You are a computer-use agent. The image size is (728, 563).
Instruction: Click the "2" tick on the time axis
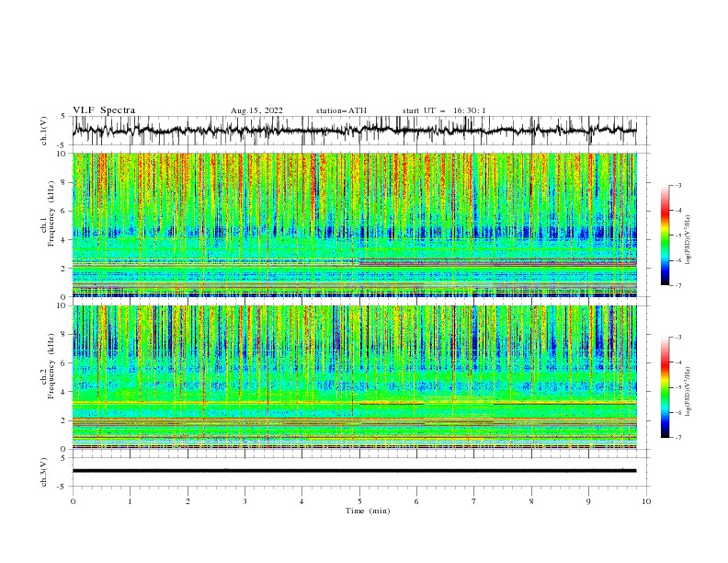point(188,501)
